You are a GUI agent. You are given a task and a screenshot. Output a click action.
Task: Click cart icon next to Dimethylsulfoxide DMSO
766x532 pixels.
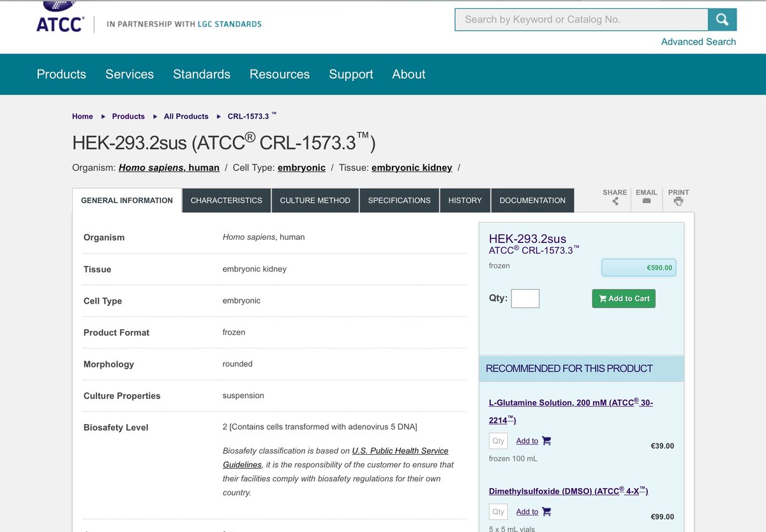pos(546,511)
